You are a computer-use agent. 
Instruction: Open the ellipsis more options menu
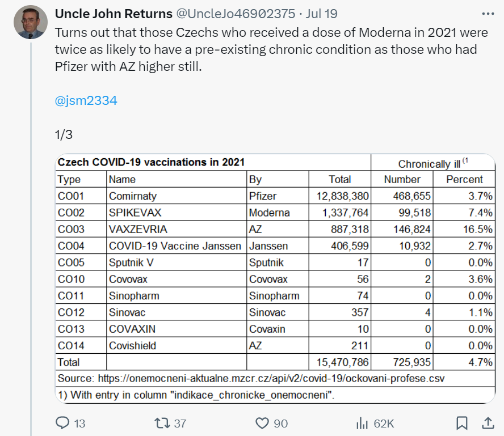pyautogui.click(x=487, y=14)
